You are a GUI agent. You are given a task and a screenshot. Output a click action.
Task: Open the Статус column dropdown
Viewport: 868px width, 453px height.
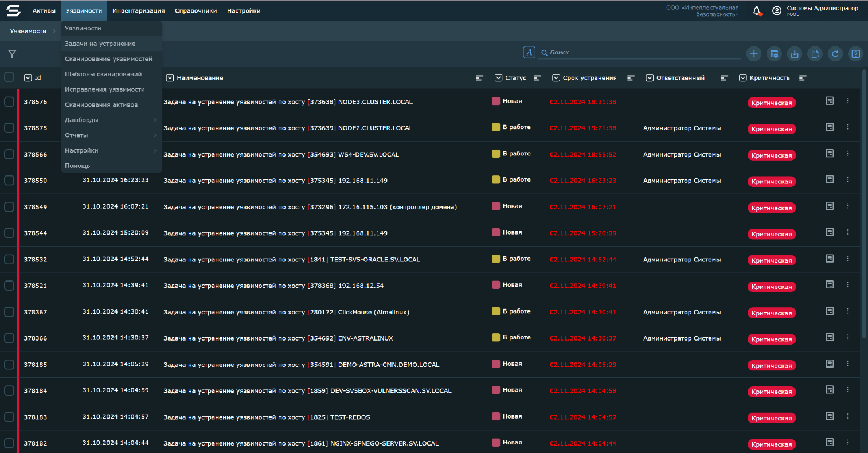tap(498, 78)
